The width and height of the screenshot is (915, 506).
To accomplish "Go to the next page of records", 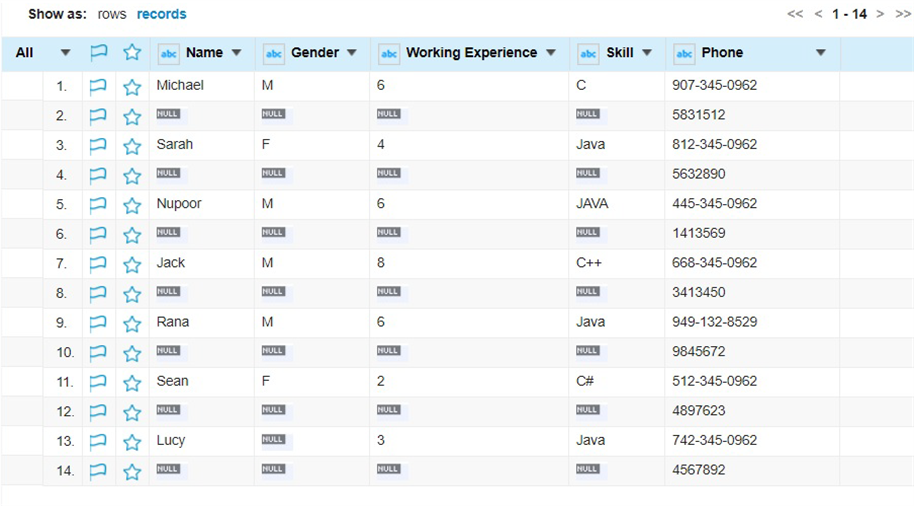I will (880, 14).
